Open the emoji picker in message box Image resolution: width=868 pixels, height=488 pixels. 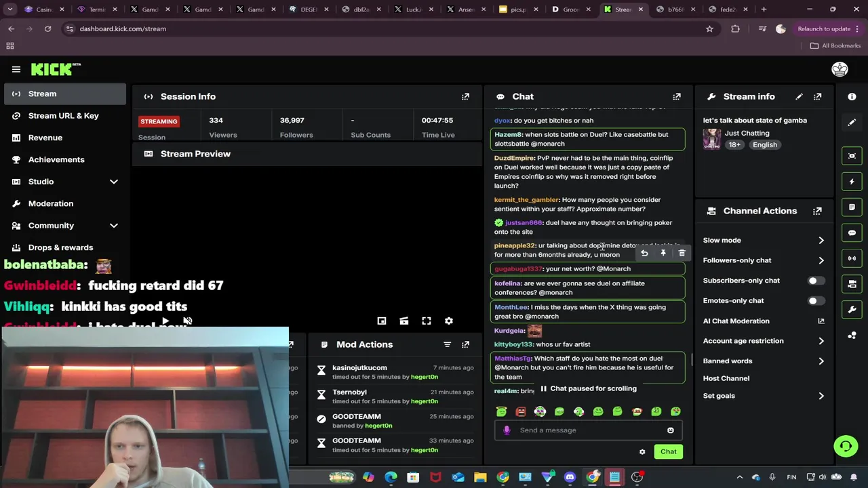pos(671,430)
